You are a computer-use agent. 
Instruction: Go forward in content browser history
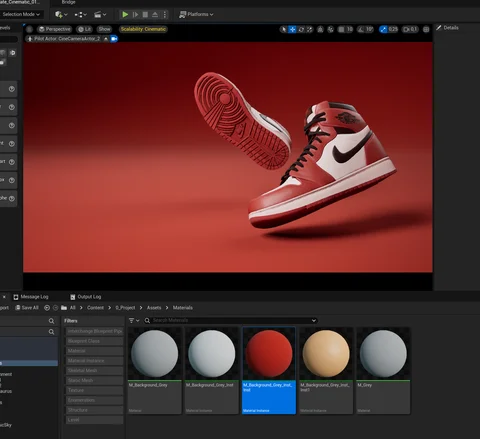click(55, 308)
